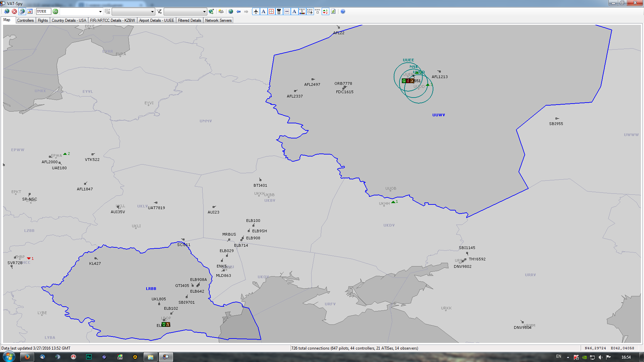Toggle the KBOS airplane icon button
This screenshot has width=644, height=362.
tap(310, 11)
